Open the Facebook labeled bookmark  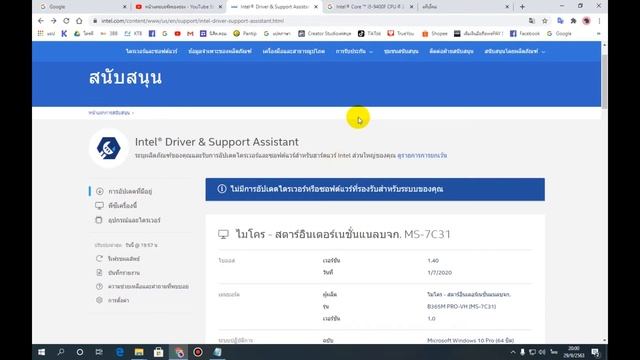pyautogui.click(x=525, y=33)
